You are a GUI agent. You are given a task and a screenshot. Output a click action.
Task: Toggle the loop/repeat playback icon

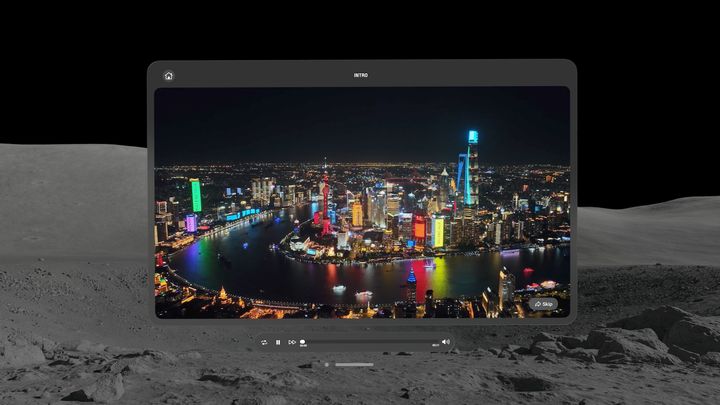point(264,342)
